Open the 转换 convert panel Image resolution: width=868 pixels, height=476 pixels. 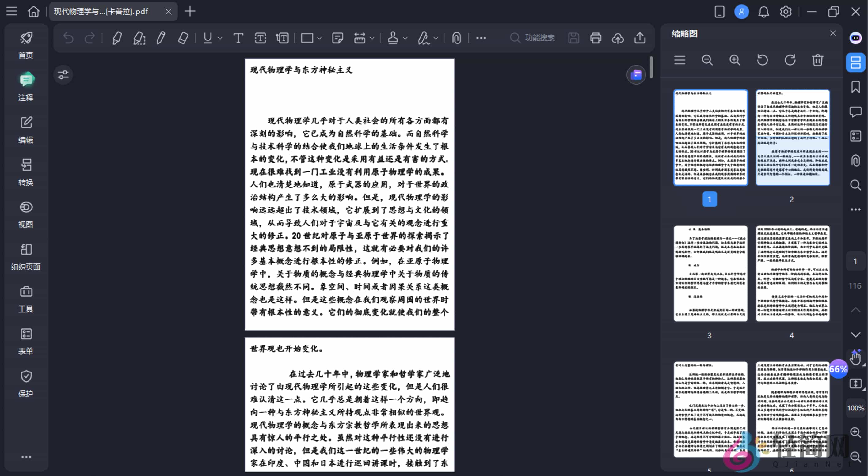point(26,173)
